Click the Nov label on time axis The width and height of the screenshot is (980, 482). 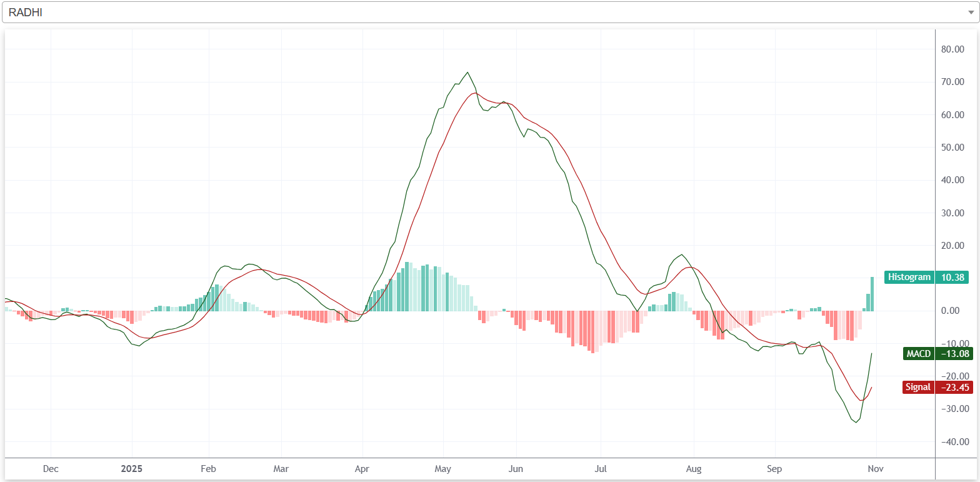click(x=876, y=468)
